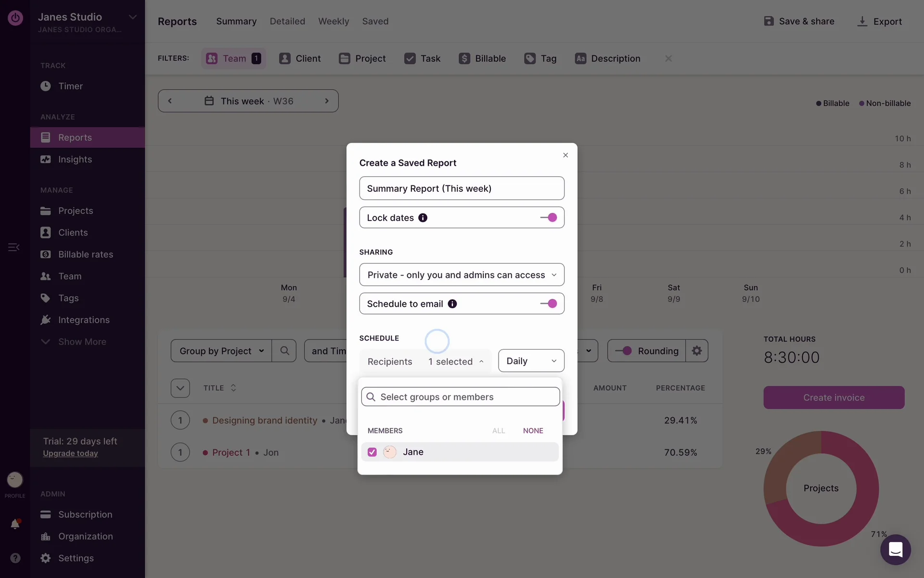Switch to the Detailed report tab
Image resolution: width=924 pixels, height=578 pixels.
point(287,21)
